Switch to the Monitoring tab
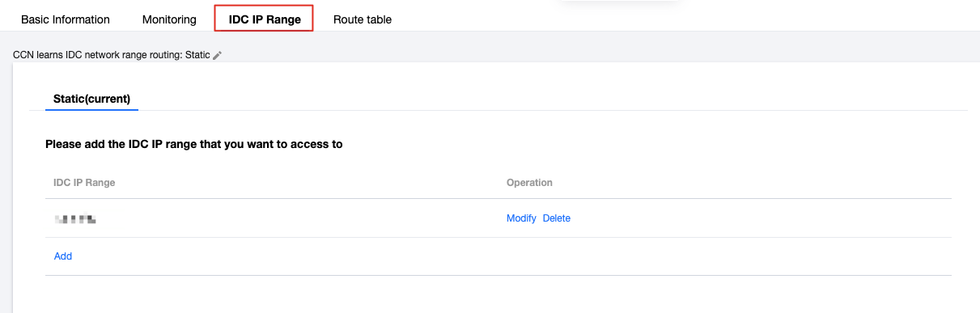The image size is (980, 313). 169,19
